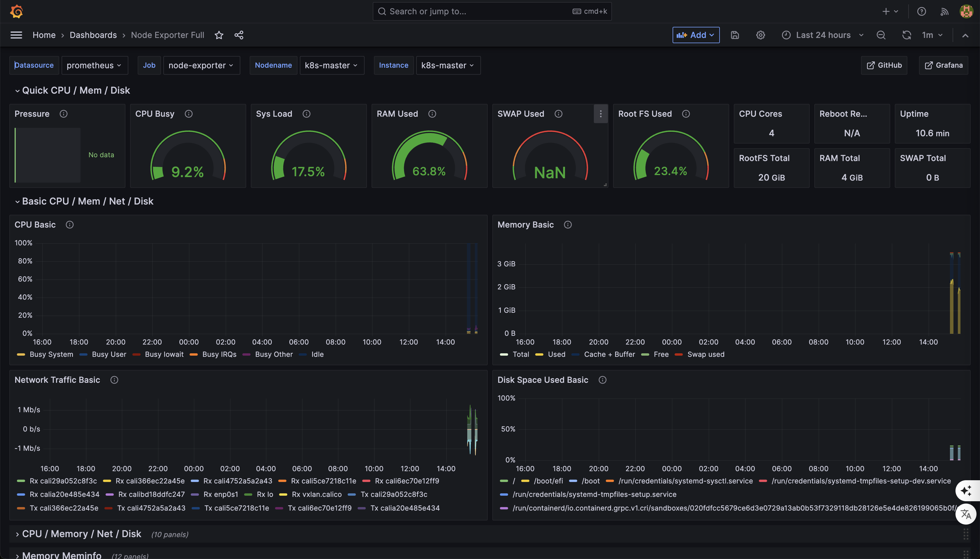Click the save dashboard icon
Viewport: 980px width, 559px height.
tap(734, 35)
